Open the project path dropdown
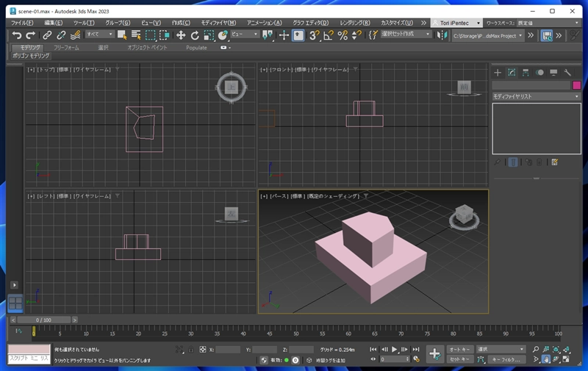Viewport: 588px width, 371px height. tap(488, 35)
